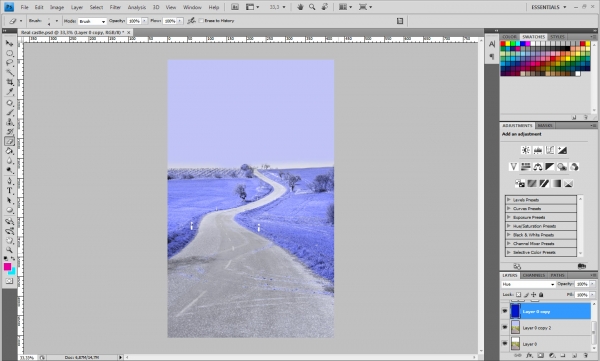The height and width of the screenshot is (361, 600).
Task: Select the Elliptical Marquee tool
Action: [x=10, y=53]
